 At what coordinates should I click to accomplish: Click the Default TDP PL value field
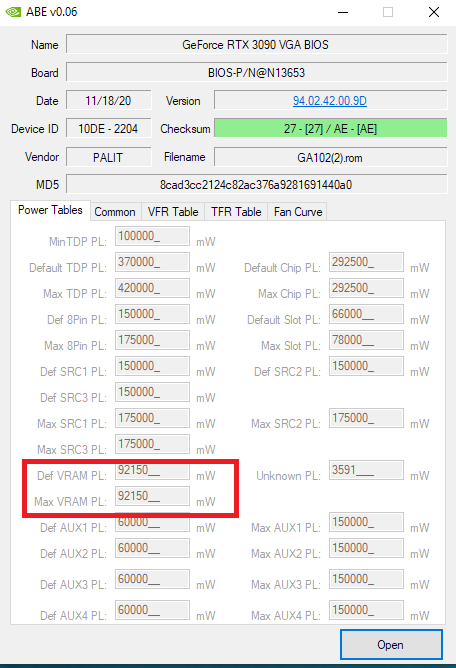[x=152, y=262]
